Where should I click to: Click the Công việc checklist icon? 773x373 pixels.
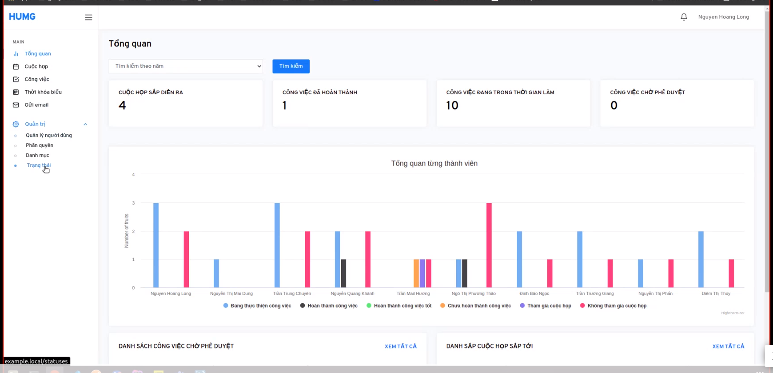16,79
